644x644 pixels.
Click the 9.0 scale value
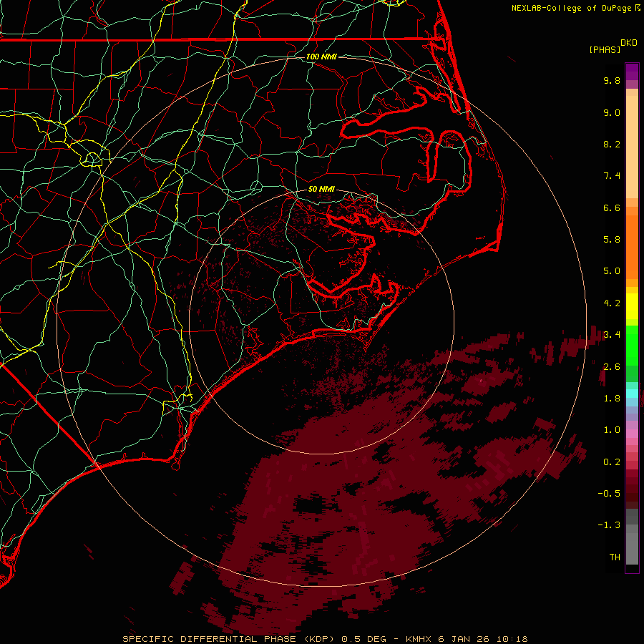pos(612,112)
